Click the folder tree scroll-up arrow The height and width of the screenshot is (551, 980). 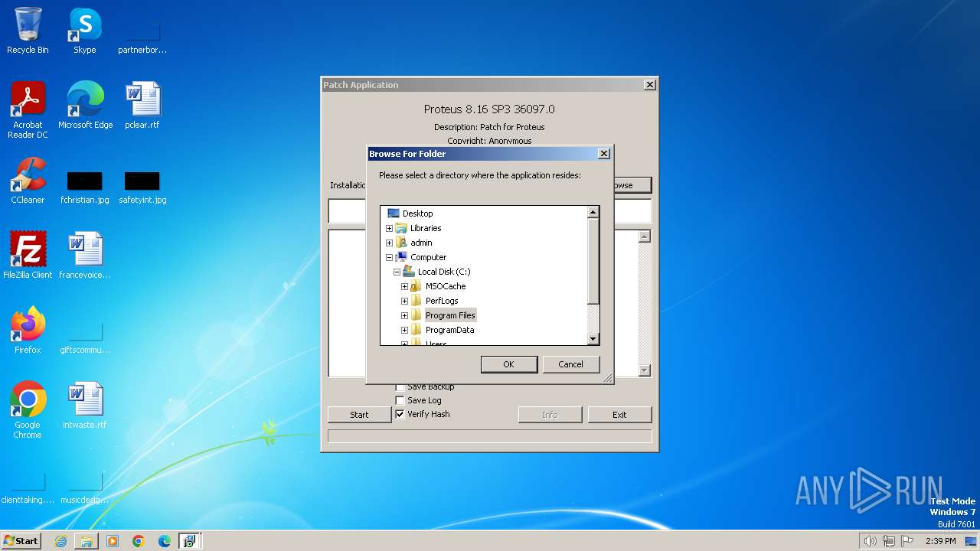pos(593,212)
